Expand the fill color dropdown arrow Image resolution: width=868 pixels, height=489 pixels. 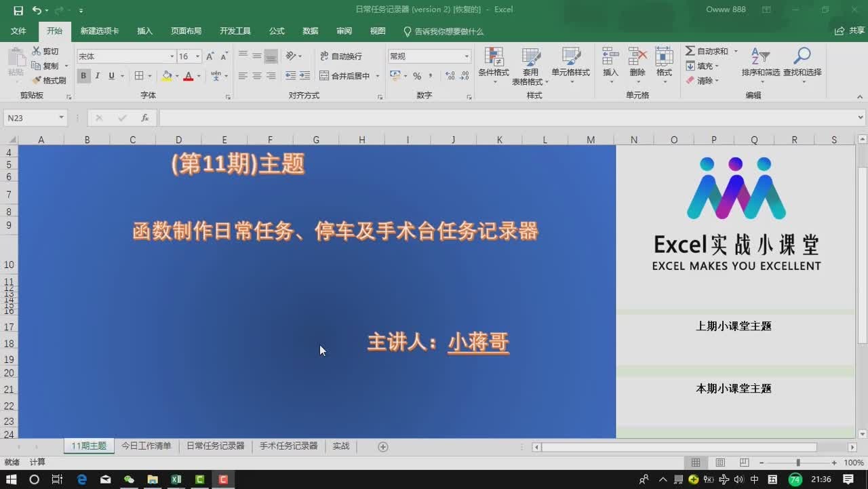(x=177, y=76)
